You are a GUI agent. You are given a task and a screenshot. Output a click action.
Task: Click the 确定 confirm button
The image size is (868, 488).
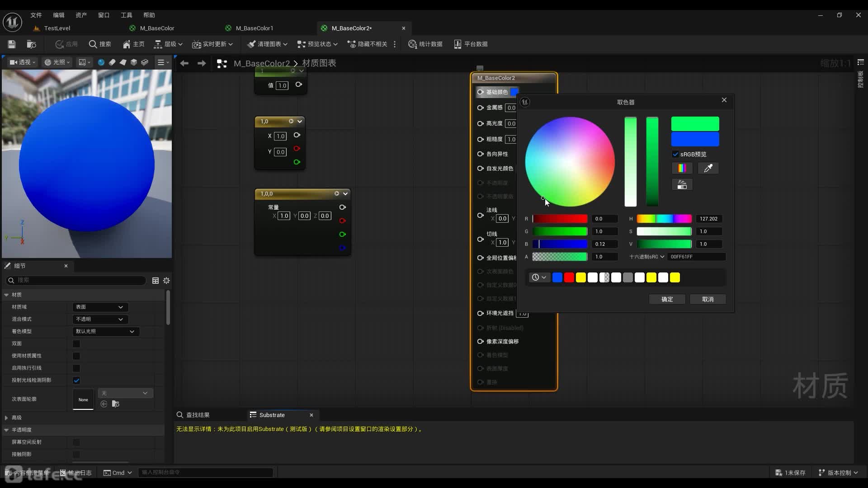tap(667, 299)
